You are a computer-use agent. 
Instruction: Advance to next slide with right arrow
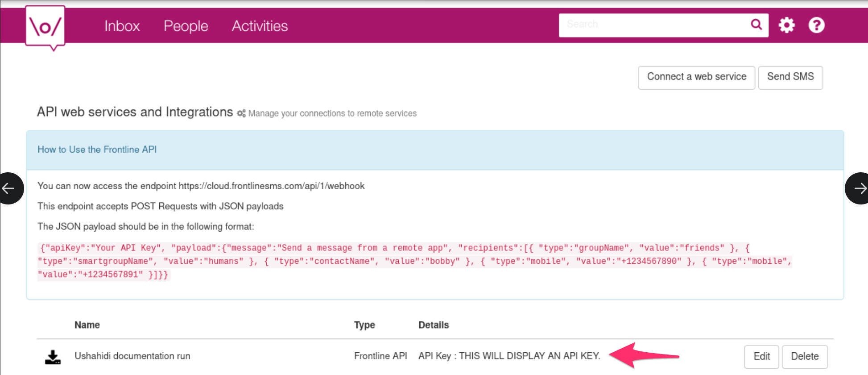click(858, 188)
